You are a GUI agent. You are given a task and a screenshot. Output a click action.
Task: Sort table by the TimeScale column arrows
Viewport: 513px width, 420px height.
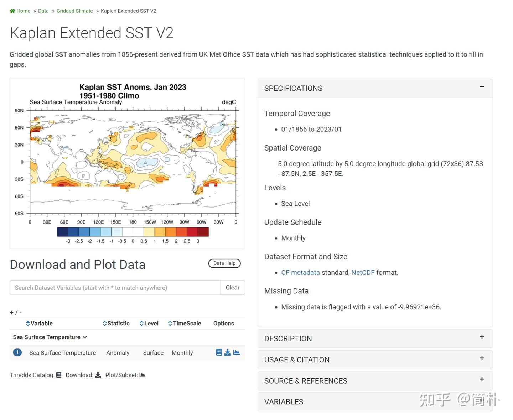click(x=170, y=323)
